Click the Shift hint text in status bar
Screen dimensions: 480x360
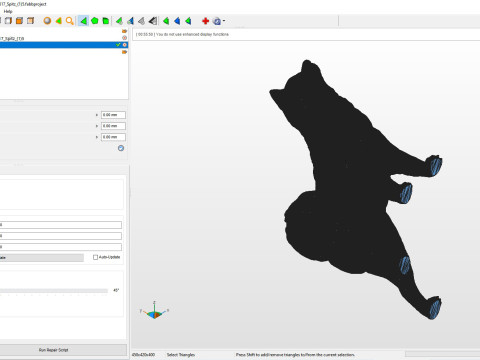pyautogui.click(x=295, y=355)
